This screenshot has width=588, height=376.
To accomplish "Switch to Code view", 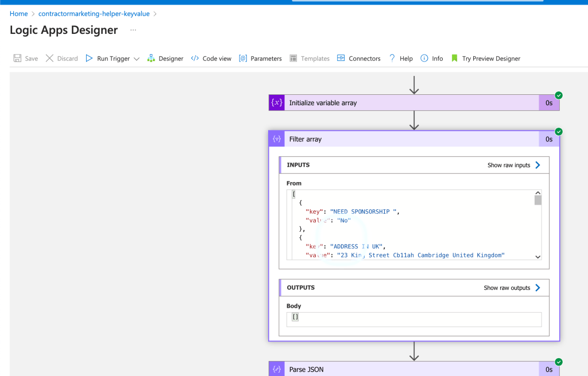I will point(211,58).
